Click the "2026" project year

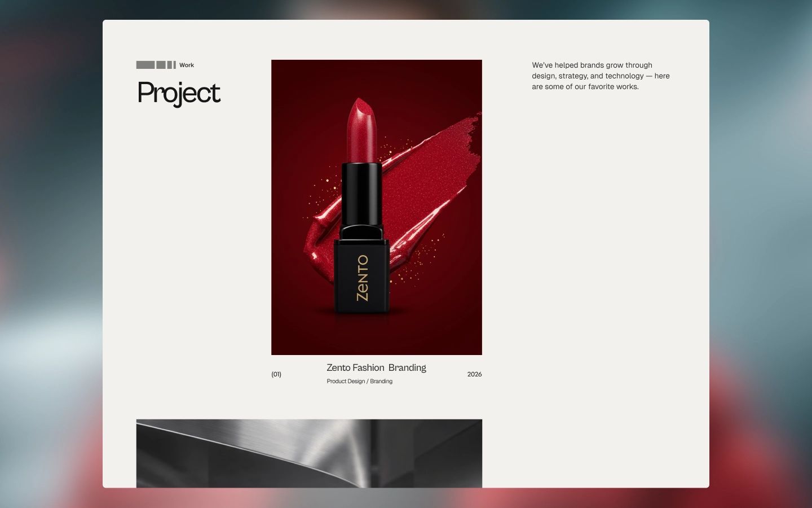pyautogui.click(x=474, y=374)
